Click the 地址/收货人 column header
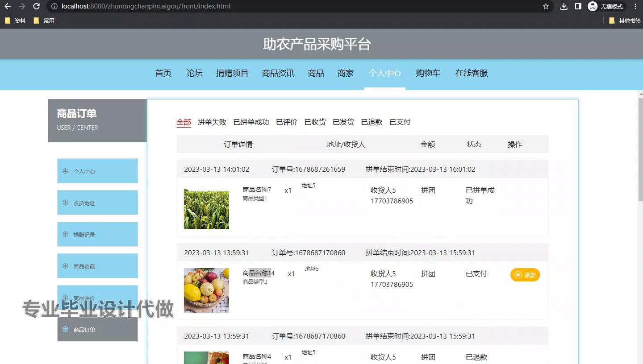The image size is (643, 364). pyautogui.click(x=346, y=144)
